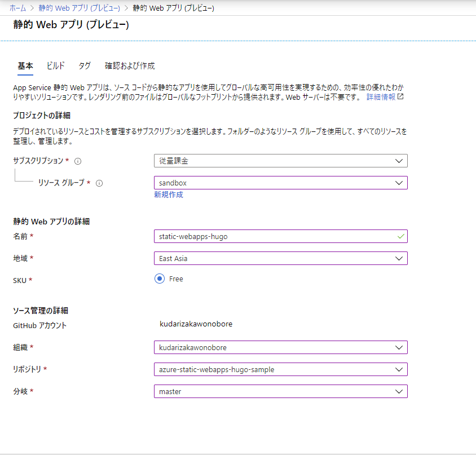Click the 組織 field label
The width and height of the screenshot is (476, 455).
(x=20, y=347)
